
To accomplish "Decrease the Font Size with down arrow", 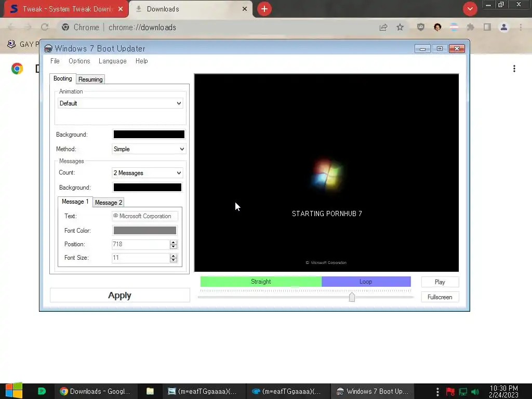I will (x=174, y=260).
